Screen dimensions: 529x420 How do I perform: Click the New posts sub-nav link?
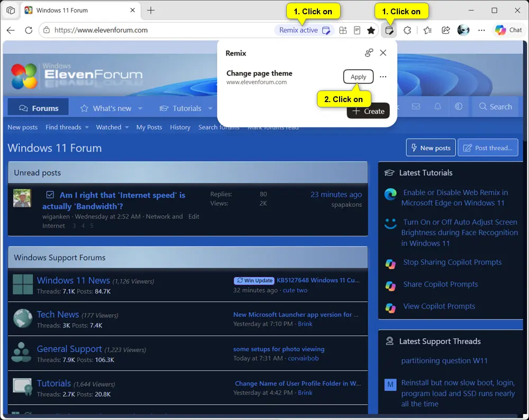(23, 127)
